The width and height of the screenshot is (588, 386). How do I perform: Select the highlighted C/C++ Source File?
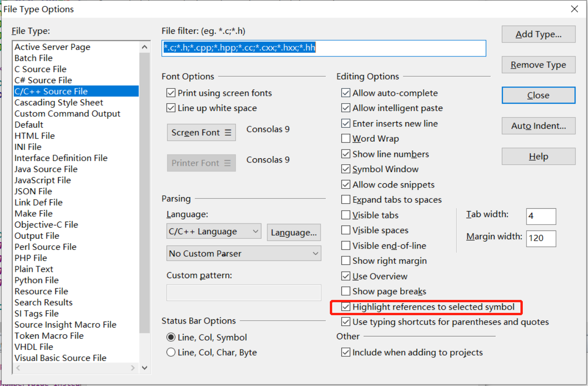pyautogui.click(x=76, y=92)
